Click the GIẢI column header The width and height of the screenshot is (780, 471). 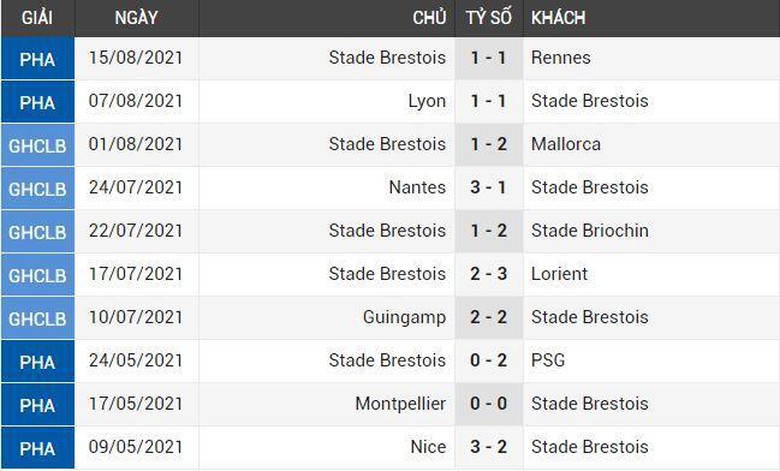click(x=37, y=18)
